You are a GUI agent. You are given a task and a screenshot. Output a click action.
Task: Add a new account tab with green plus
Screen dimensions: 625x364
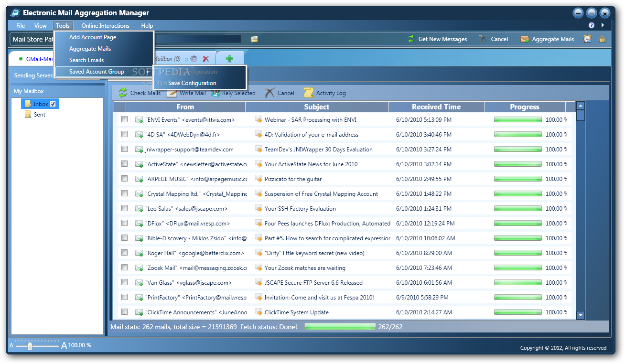[230, 58]
